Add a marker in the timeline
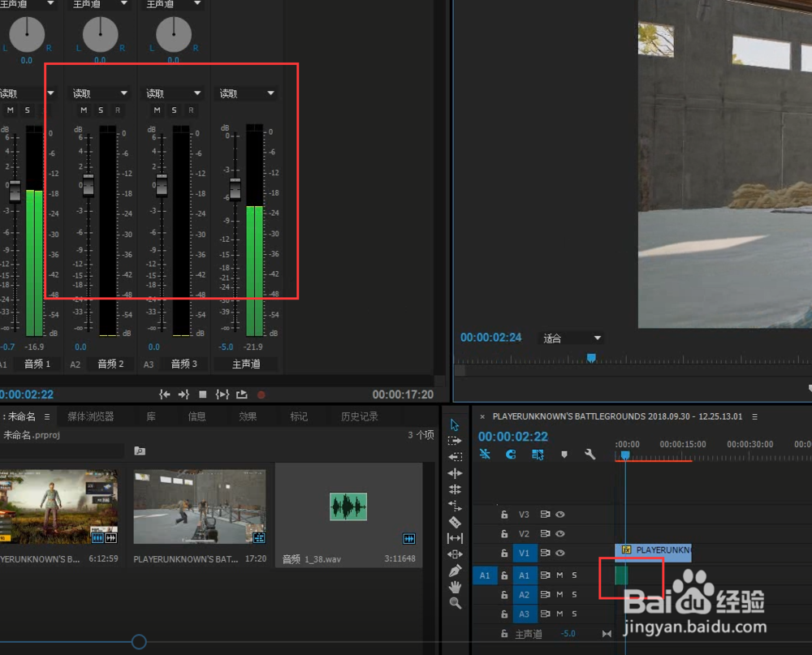 (x=564, y=454)
